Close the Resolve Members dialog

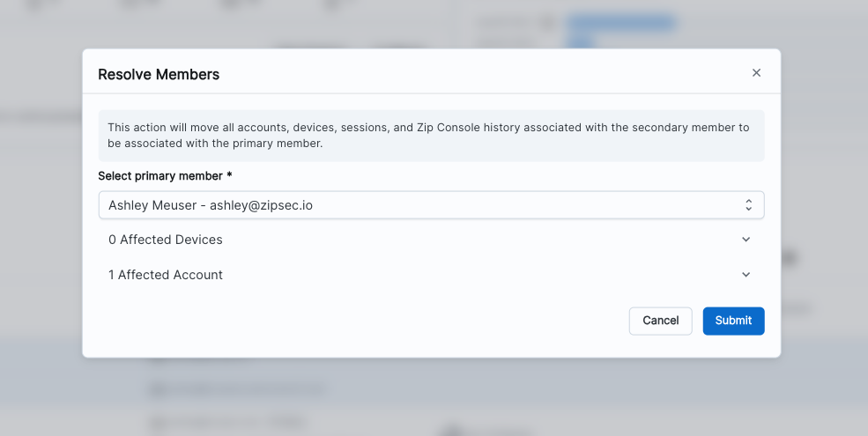point(756,73)
